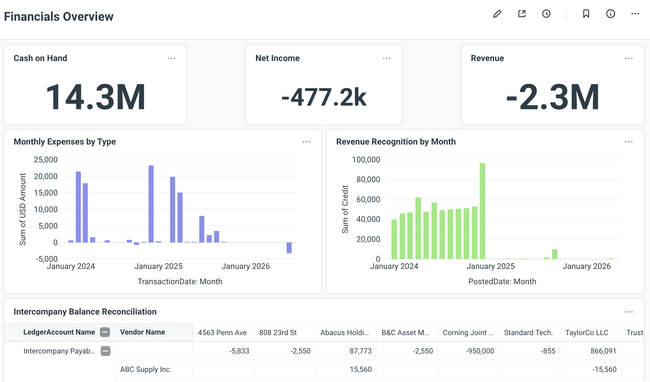
Task: Click the ABC Supply Inc. row label
Action: point(146,369)
